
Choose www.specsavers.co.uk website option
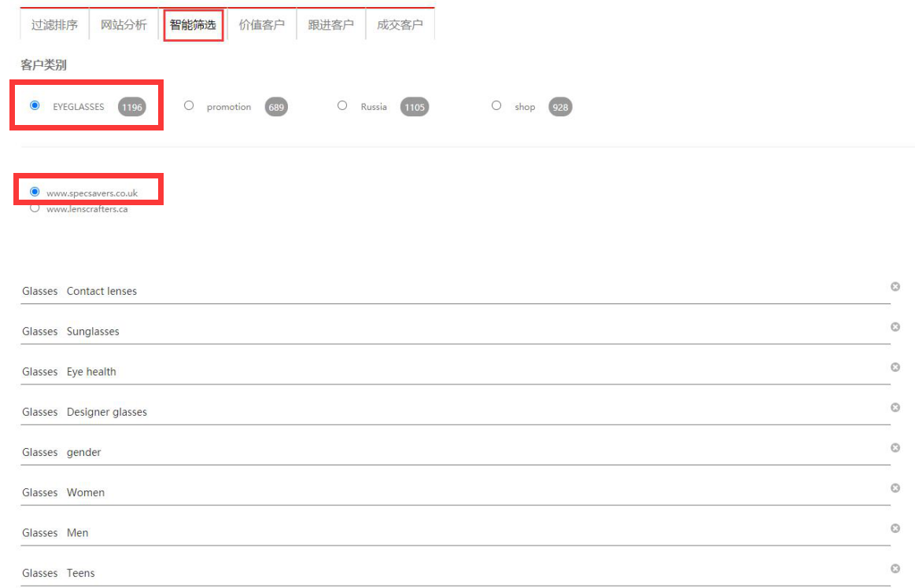point(35,192)
